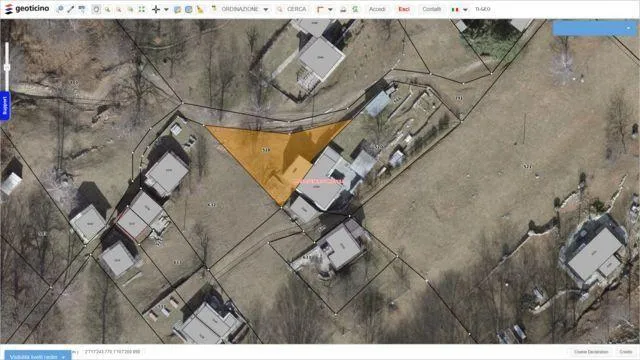The image size is (640, 360).
Task: Select the zoom in magnifier
Action: [107, 9]
